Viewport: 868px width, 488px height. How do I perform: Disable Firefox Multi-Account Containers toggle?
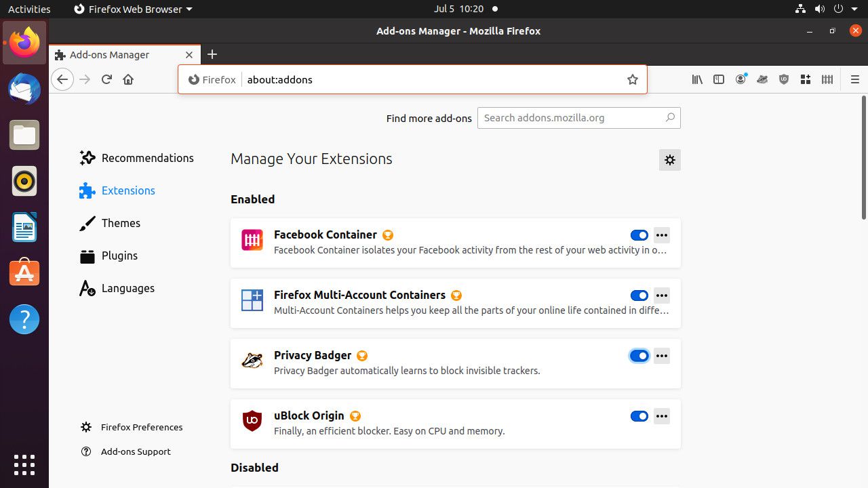(x=639, y=296)
